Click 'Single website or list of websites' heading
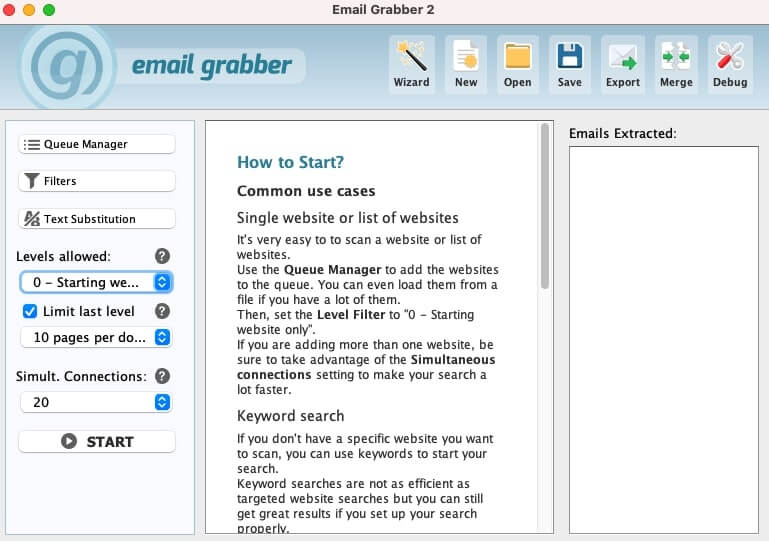Image resolution: width=769 pixels, height=541 pixels. 348,218
